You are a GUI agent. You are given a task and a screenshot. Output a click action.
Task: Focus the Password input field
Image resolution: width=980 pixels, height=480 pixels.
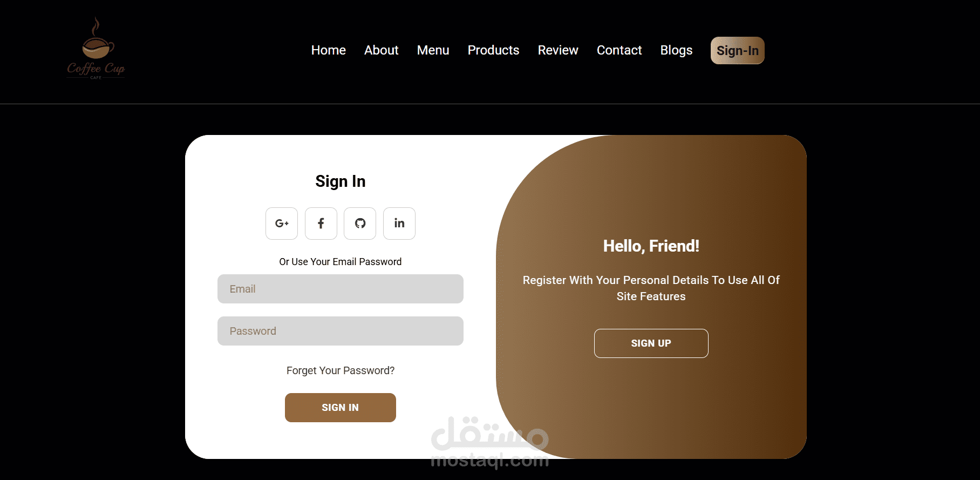[341, 331]
